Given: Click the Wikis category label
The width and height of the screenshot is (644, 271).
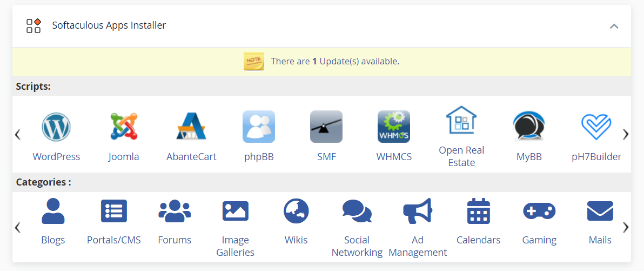Looking at the screenshot, I should pyautogui.click(x=296, y=240).
